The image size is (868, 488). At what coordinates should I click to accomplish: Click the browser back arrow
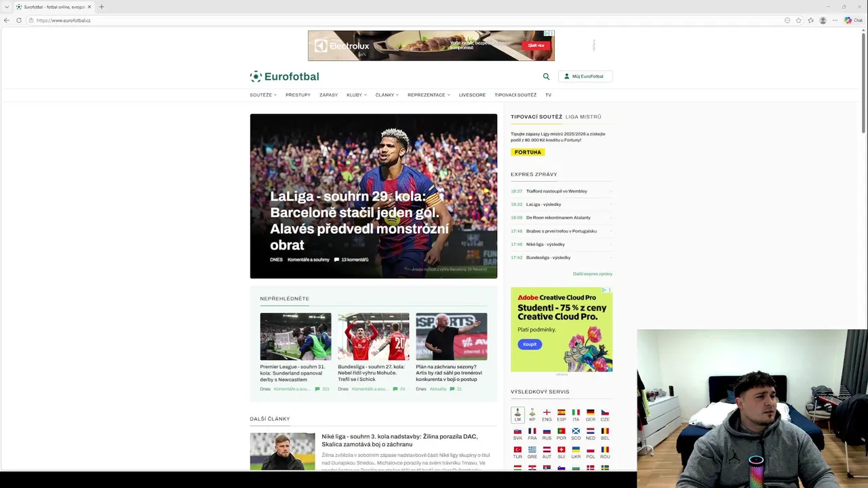coord(7,20)
